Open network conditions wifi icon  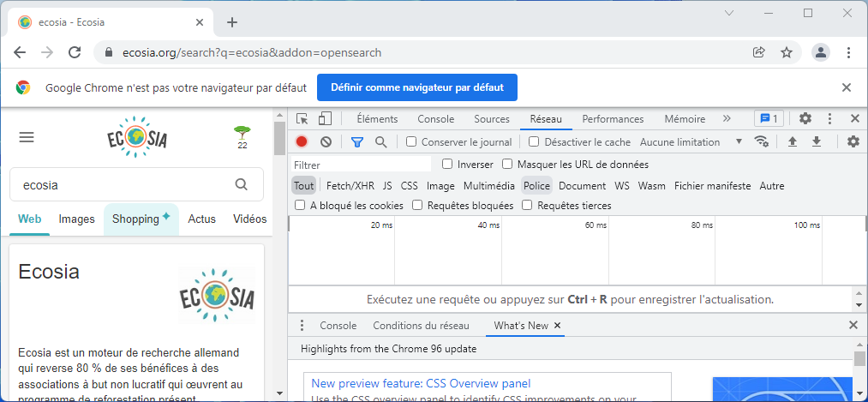coord(763,142)
